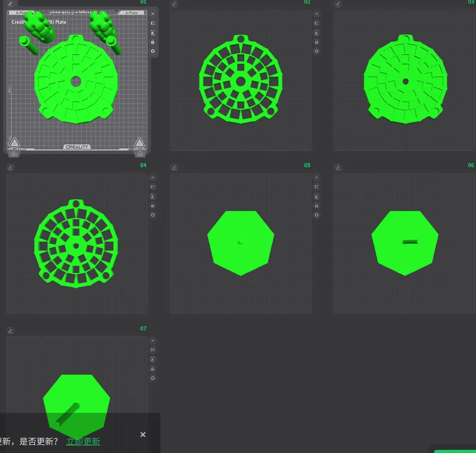Click the list icon beside plate 02
Screen dimensions: 476x453
click(316, 23)
